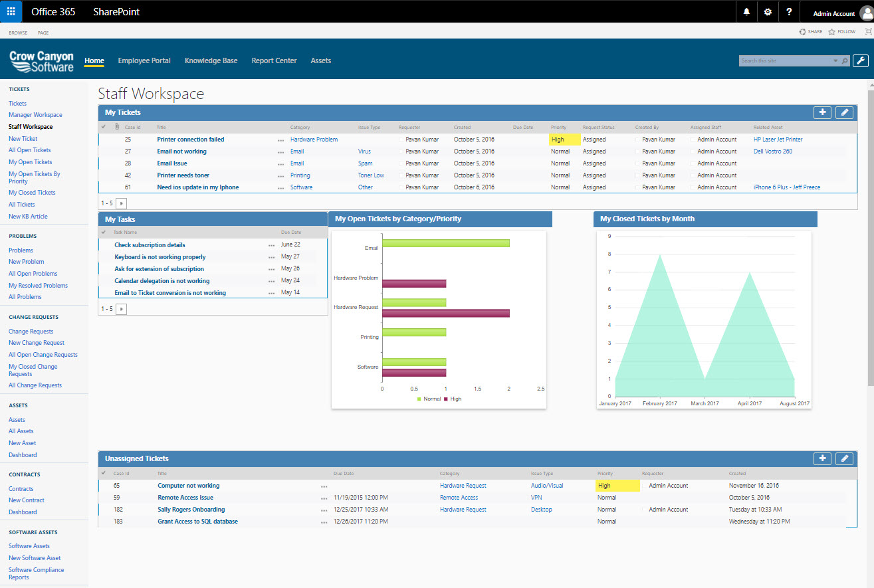
Task: Open Need ios update in my Iphone ticket
Action: [198, 187]
